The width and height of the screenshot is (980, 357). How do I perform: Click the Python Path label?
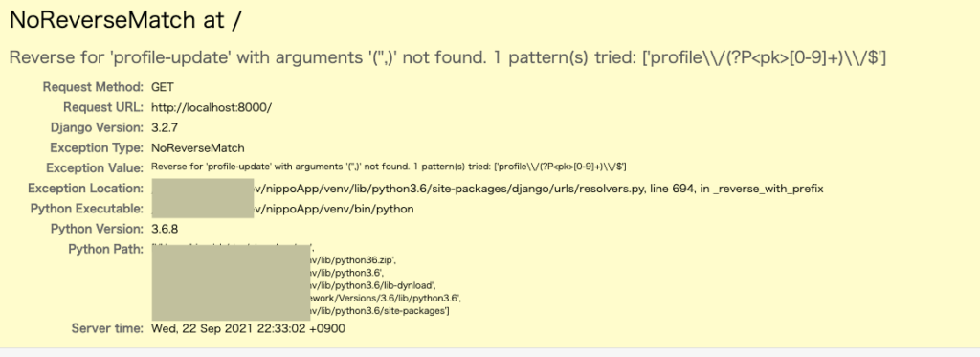pos(106,250)
